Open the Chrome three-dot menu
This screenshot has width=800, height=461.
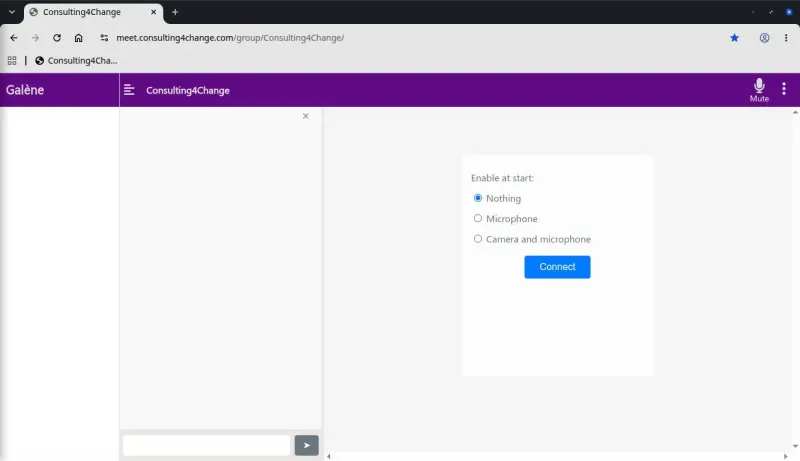[786, 38]
